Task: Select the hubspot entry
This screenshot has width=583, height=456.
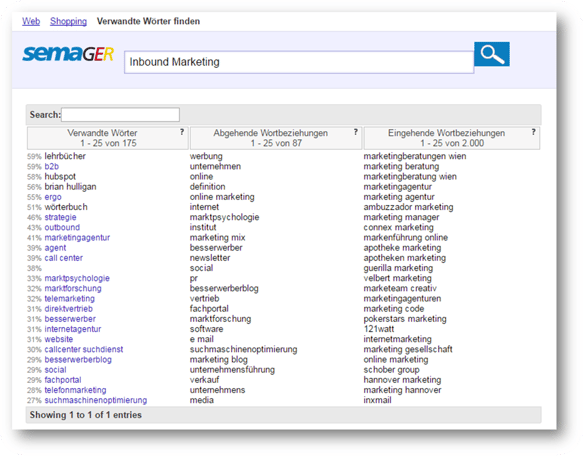Action: 60,177
